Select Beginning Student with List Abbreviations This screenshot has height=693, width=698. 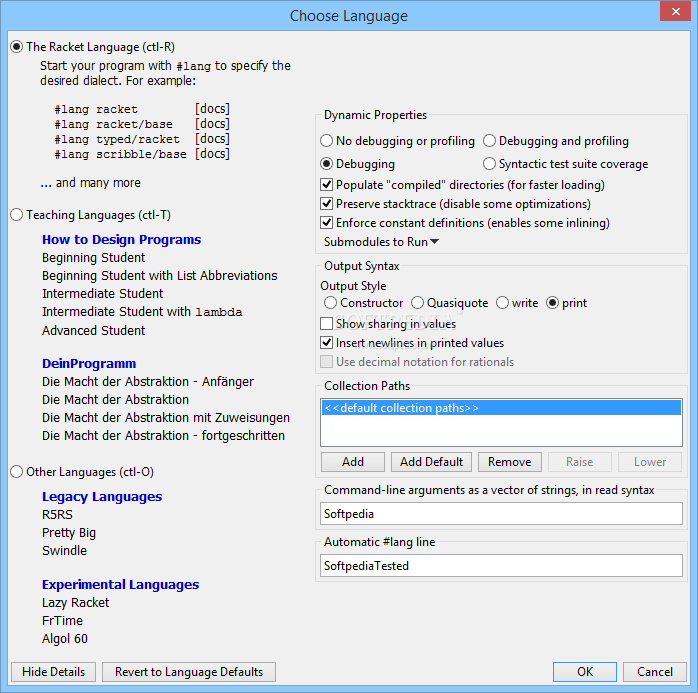click(x=159, y=276)
